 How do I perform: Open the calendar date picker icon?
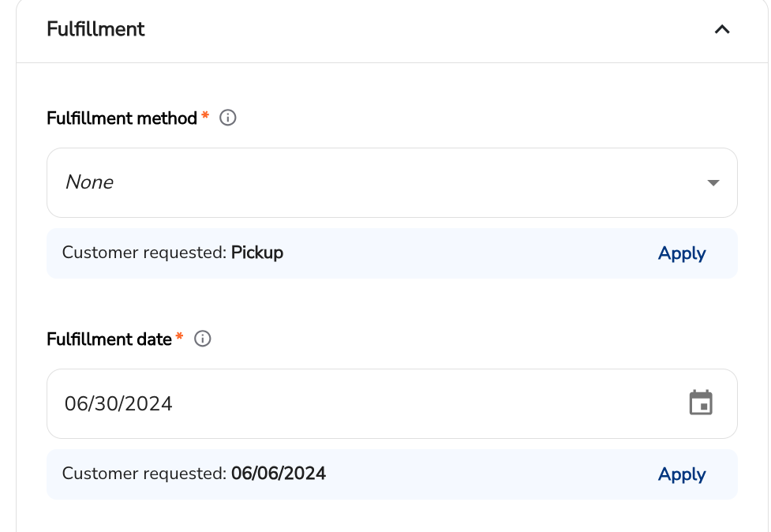point(701,403)
